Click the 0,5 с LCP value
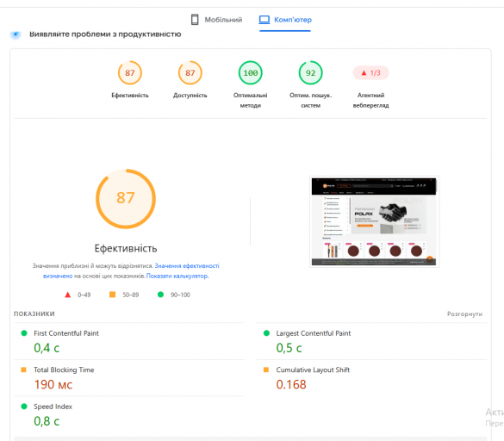 click(x=289, y=348)
